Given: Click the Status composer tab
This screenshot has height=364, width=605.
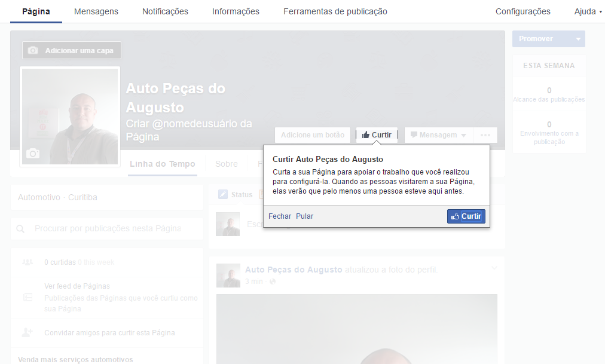Looking at the screenshot, I should (x=236, y=195).
